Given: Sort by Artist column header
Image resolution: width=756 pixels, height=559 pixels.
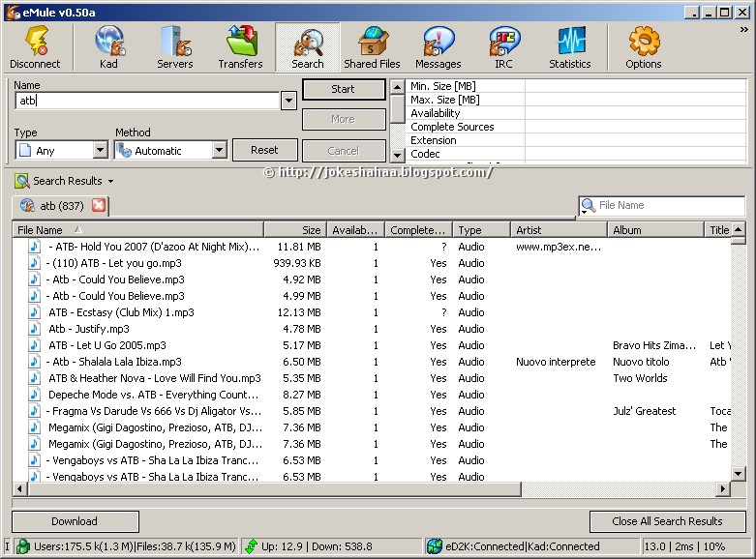Looking at the screenshot, I should click(559, 230).
